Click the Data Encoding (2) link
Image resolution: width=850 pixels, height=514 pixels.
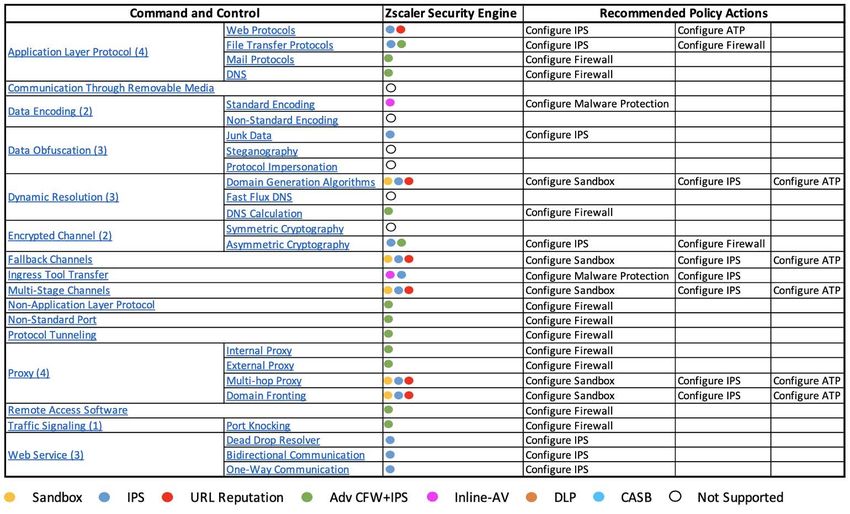click(50, 111)
